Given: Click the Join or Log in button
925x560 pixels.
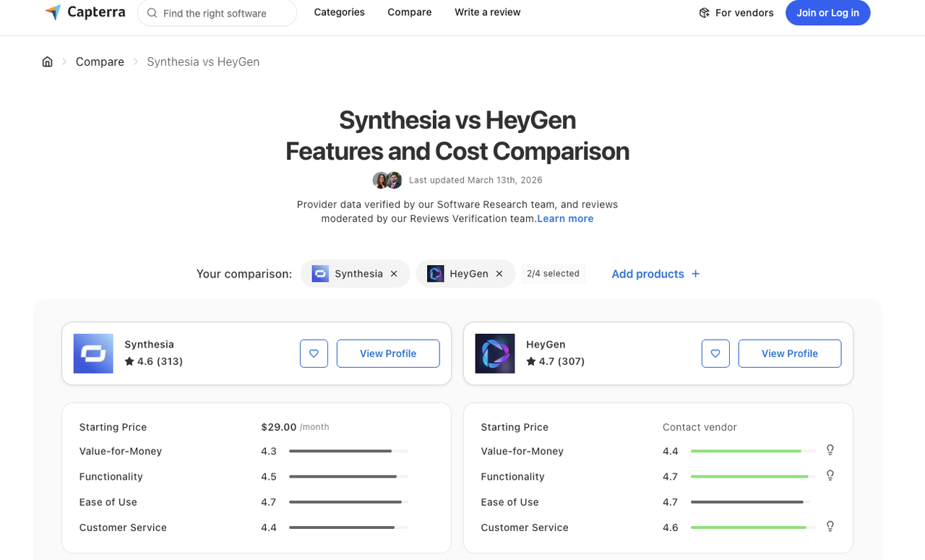Looking at the screenshot, I should coord(828,13).
